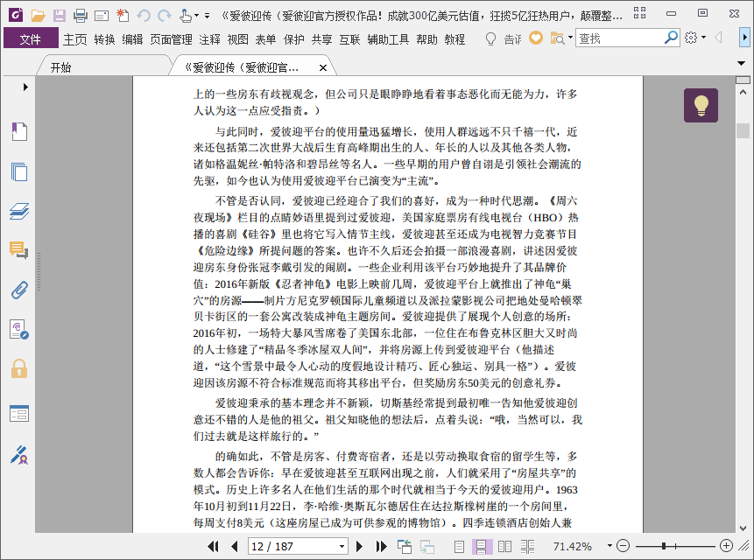Open the 辅助工具 ribbon tab
Viewport: 754px width, 560px height.
coord(388,38)
